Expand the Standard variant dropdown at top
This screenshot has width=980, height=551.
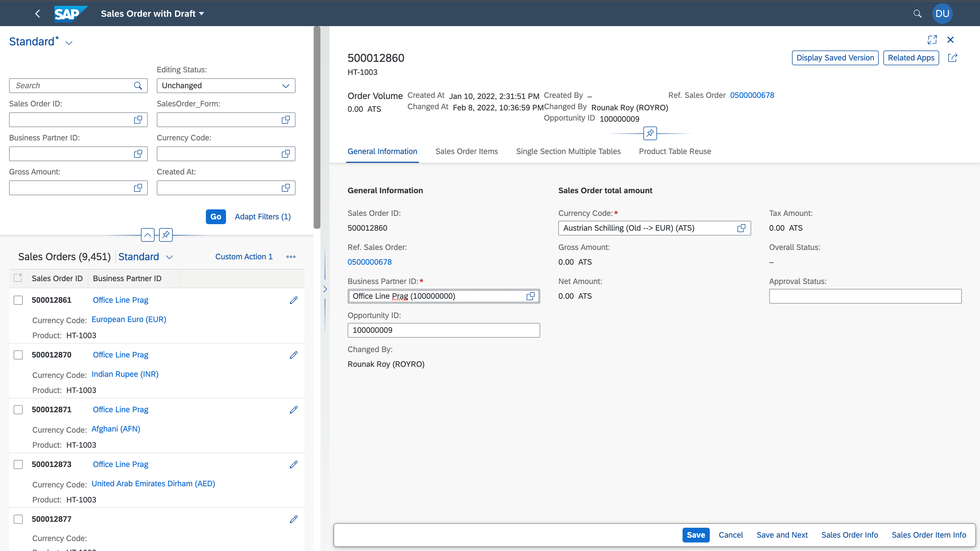[x=69, y=43]
